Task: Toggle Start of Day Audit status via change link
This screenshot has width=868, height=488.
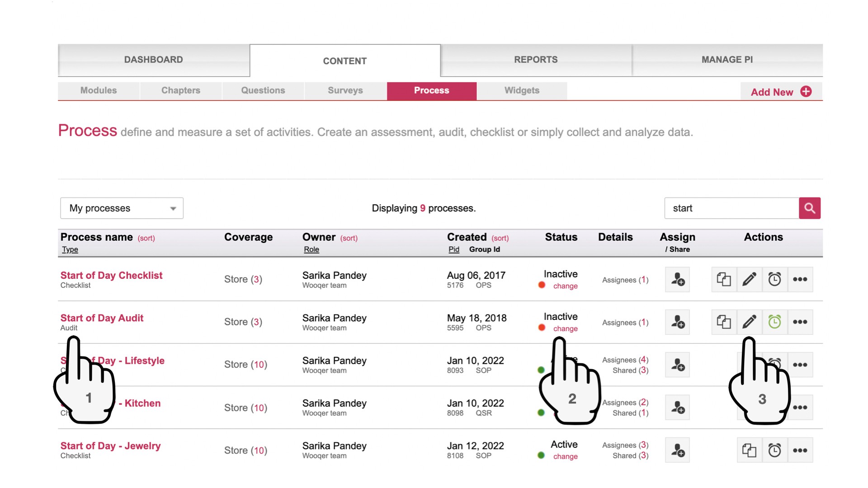Action: point(566,328)
